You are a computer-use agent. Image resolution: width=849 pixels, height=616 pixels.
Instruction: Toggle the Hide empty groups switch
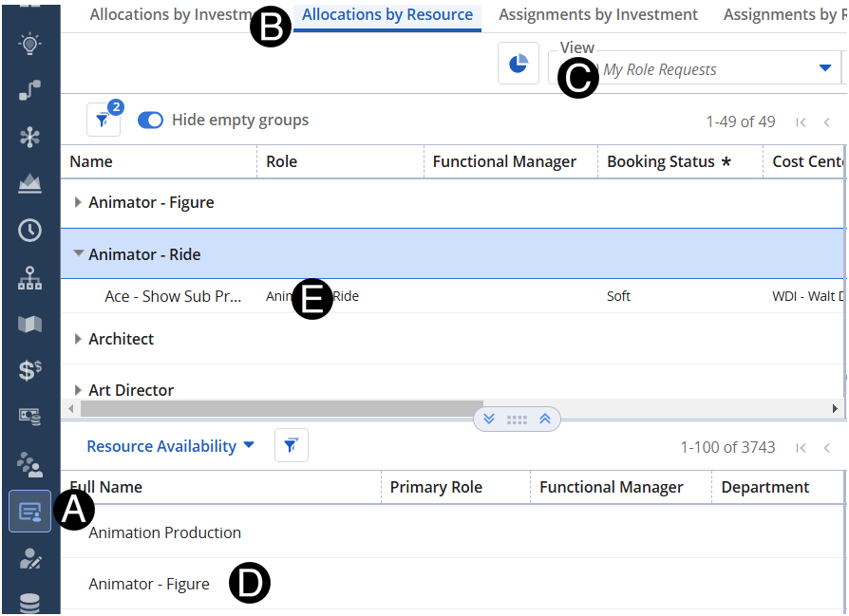151,121
